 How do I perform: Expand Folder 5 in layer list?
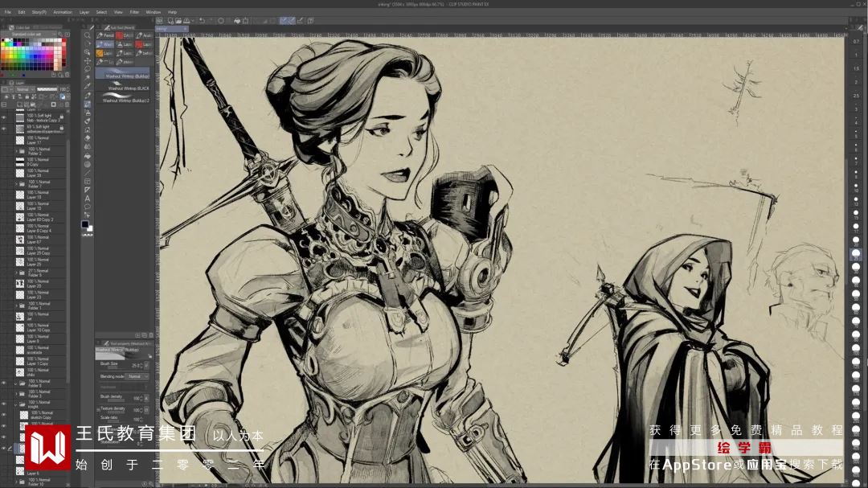coord(16,273)
